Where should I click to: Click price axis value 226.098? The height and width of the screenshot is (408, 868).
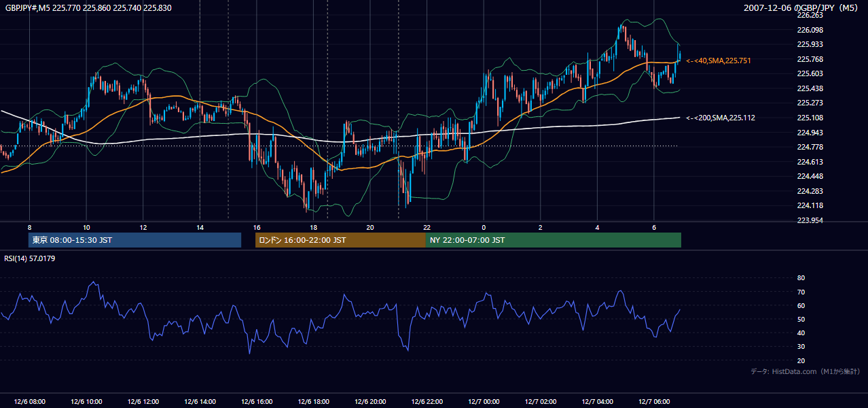tap(810, 30)
